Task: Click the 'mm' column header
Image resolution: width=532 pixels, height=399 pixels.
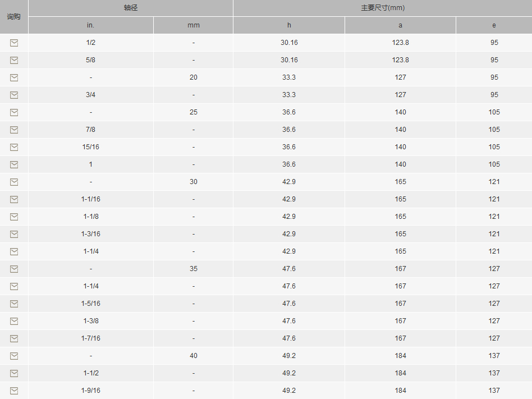Action: [x=193, y=25]
